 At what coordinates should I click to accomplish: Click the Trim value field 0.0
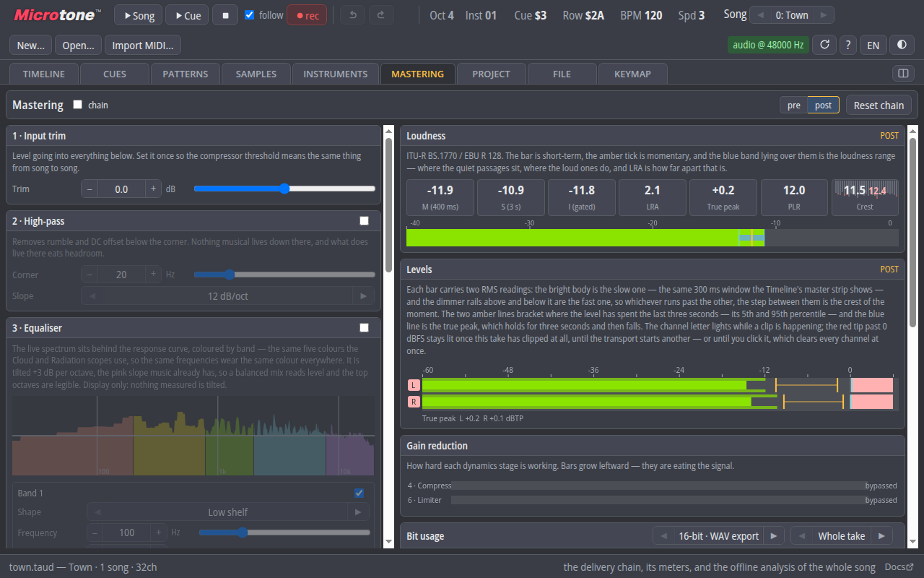point(121,189)
